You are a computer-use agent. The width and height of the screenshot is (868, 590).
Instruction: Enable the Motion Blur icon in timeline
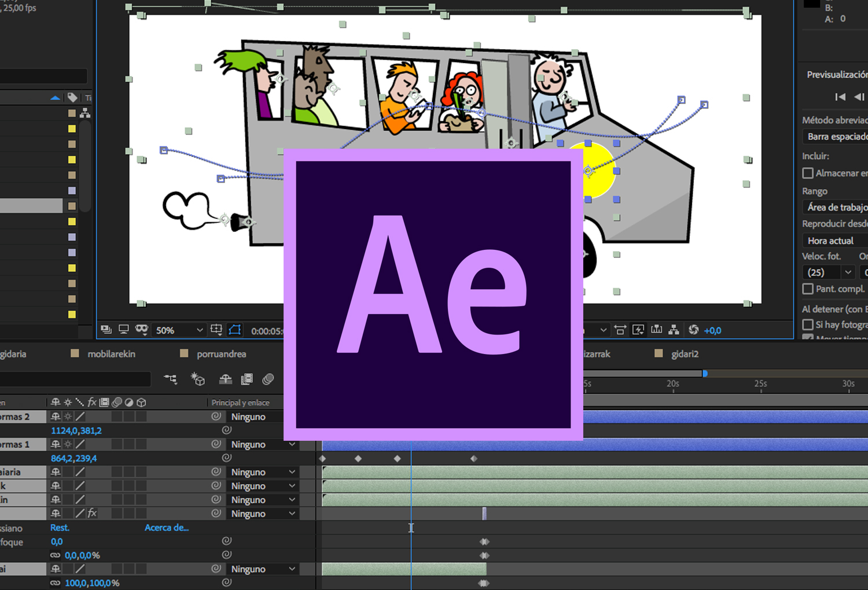[268, 379]
